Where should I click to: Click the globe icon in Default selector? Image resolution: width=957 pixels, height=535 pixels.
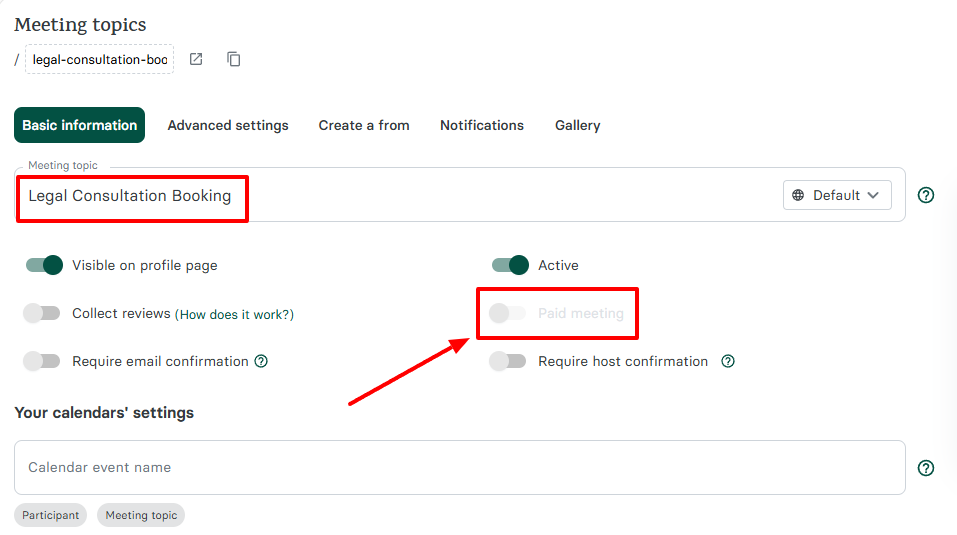pos(798,195)
